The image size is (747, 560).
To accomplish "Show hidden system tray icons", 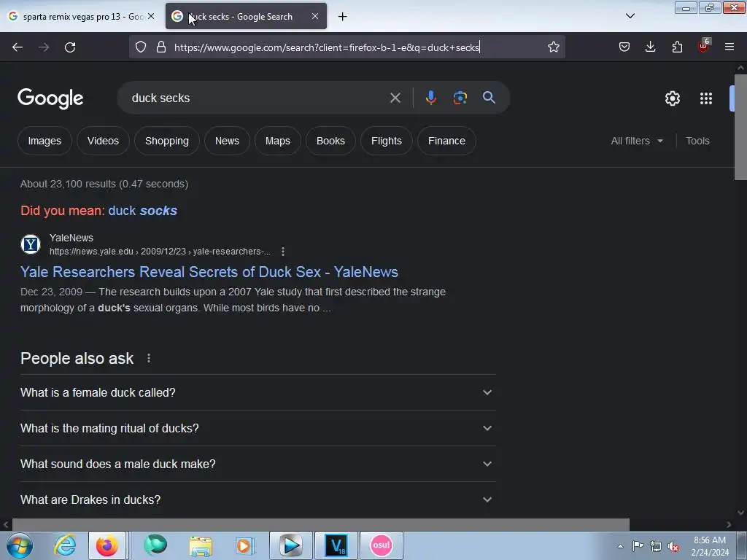I will tap(620, 546).
